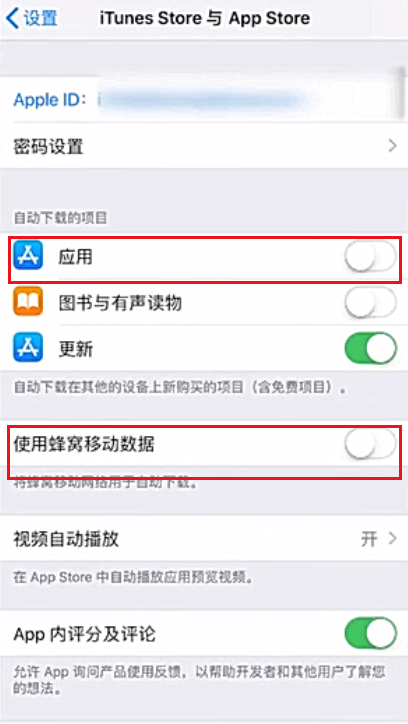
Task: Open the 密码设置 row
Action: coord(204,146)
